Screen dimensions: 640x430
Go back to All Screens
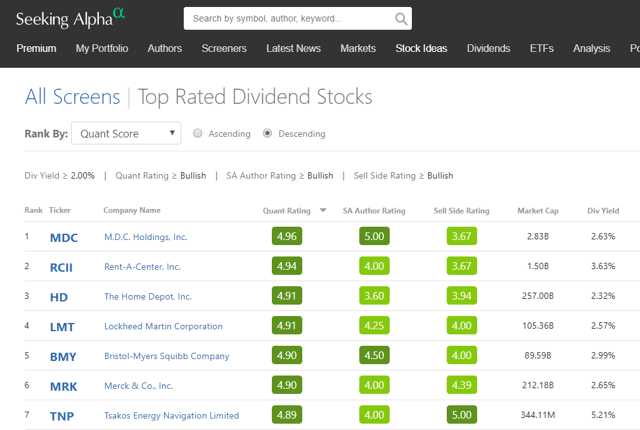pyautogui.click(x=72, y=97)
